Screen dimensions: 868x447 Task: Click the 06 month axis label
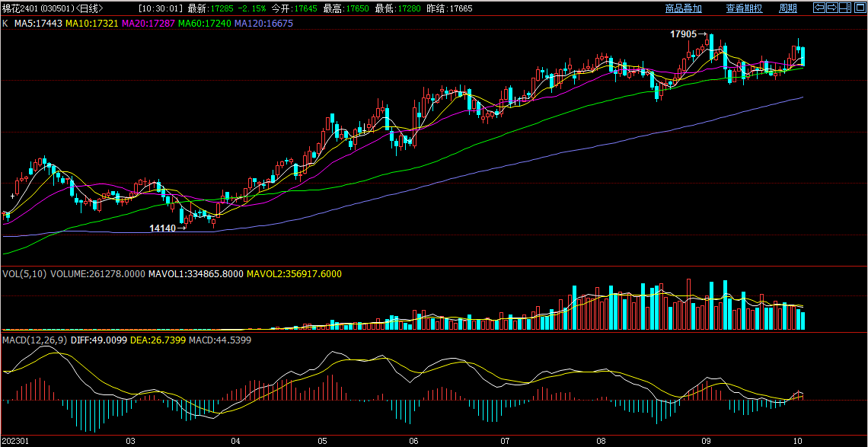point(414,442)
